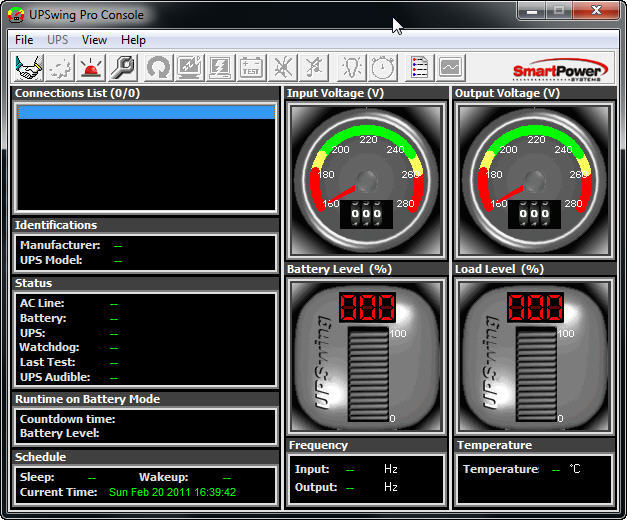Click the red alarm siren icon
Viewport: 627px width, 520px height.
pos(91,68)
